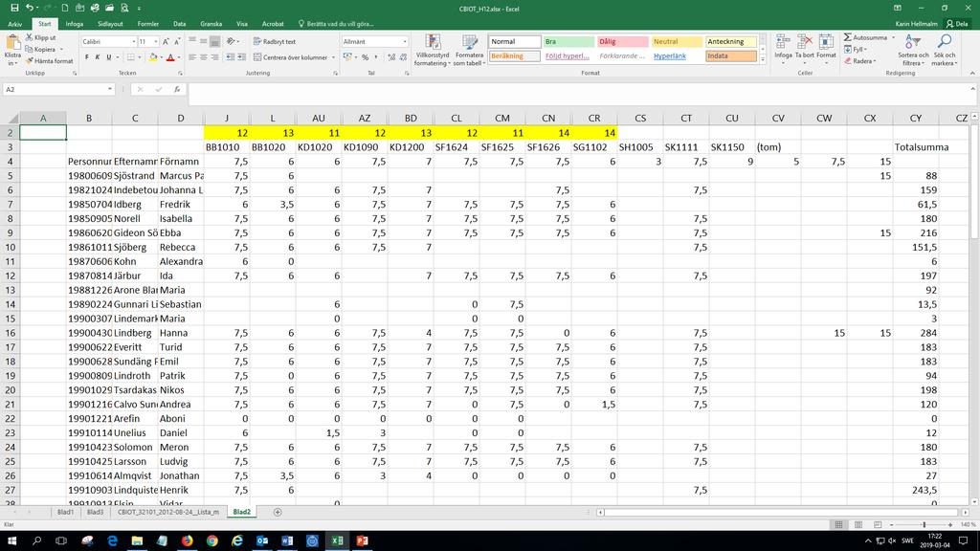Add a new sheet with plus icon
980x551 pixels.
tap(278, 513)
